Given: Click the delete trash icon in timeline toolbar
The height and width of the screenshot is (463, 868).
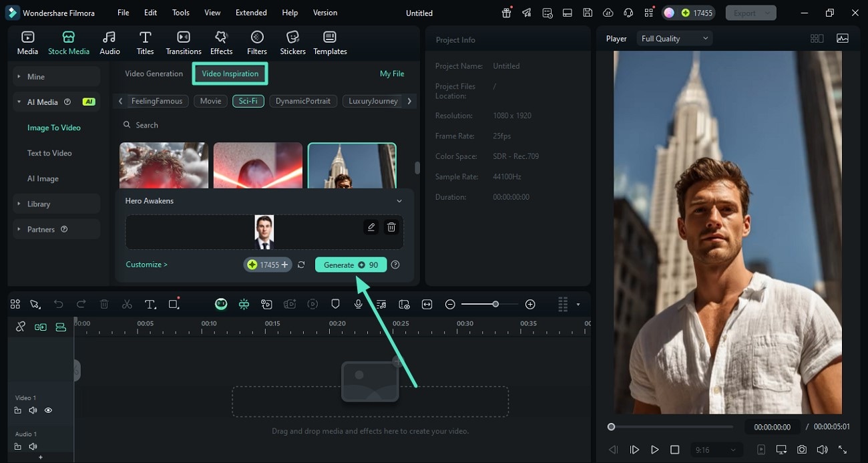Looking at the screenshot, I should (x=104, y=304).
